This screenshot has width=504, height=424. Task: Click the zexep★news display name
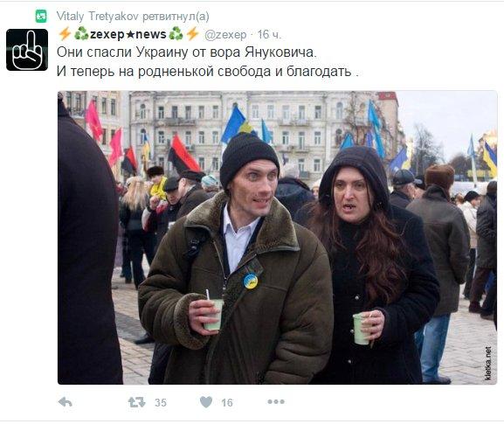coord(128,34)
